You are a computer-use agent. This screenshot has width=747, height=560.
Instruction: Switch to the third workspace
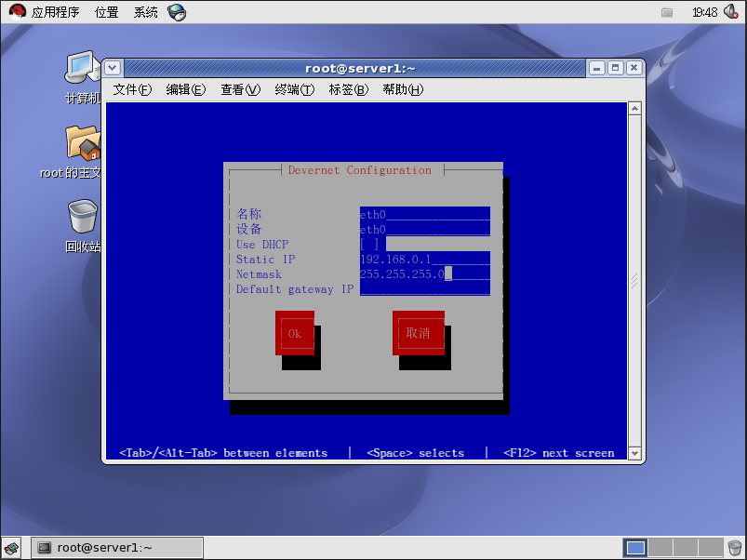coord(685,548)
